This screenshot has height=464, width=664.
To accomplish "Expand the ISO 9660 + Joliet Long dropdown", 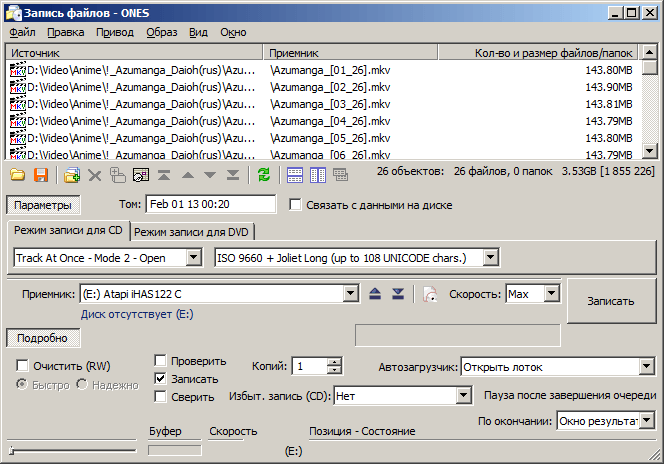I will [x=490, y=258].
